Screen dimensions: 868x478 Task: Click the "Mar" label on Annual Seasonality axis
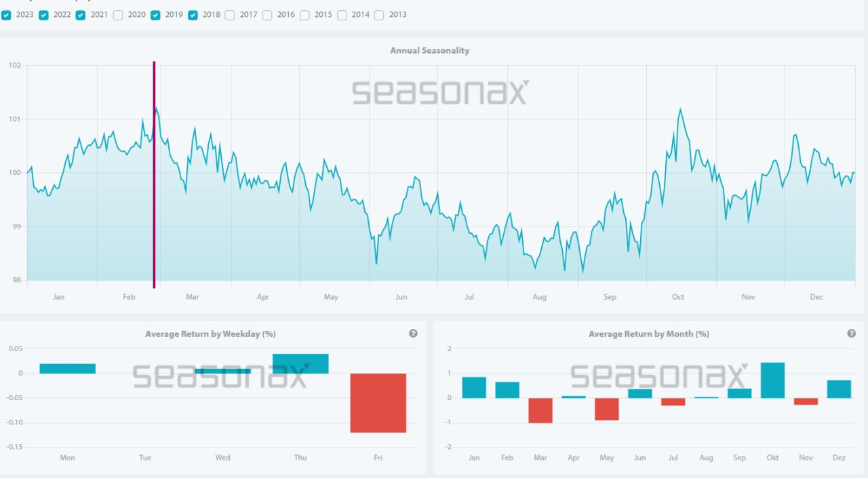[193, 297]
